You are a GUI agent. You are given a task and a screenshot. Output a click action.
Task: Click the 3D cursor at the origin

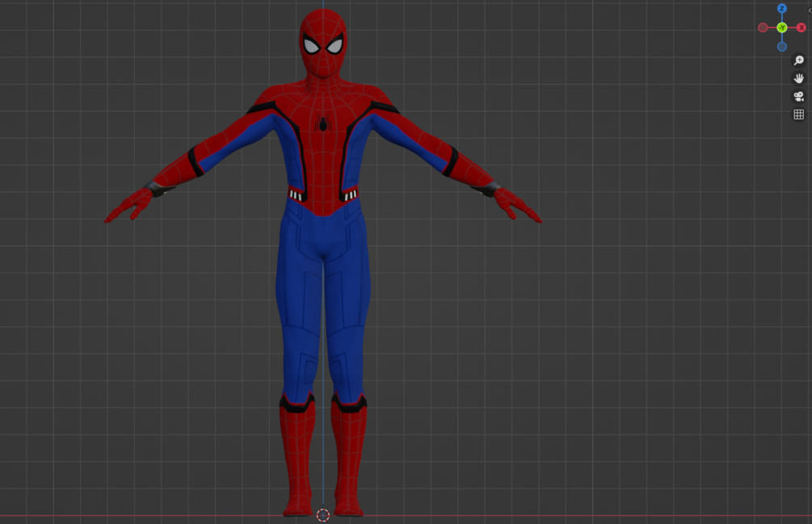coord(323,514)
